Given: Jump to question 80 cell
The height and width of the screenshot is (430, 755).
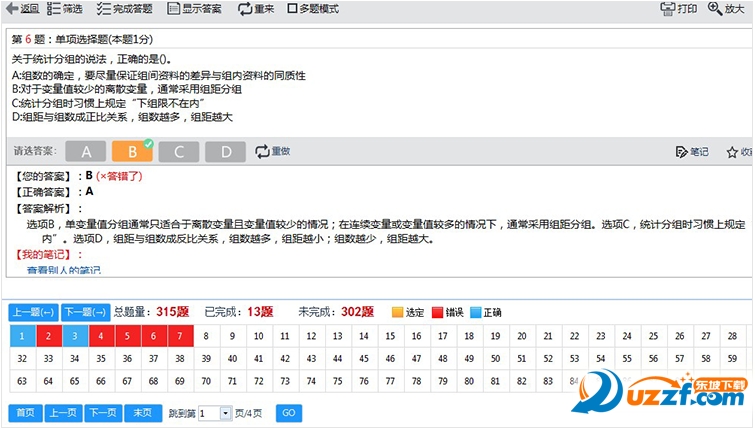Looking at the screenshot, I should pos(469,381).
